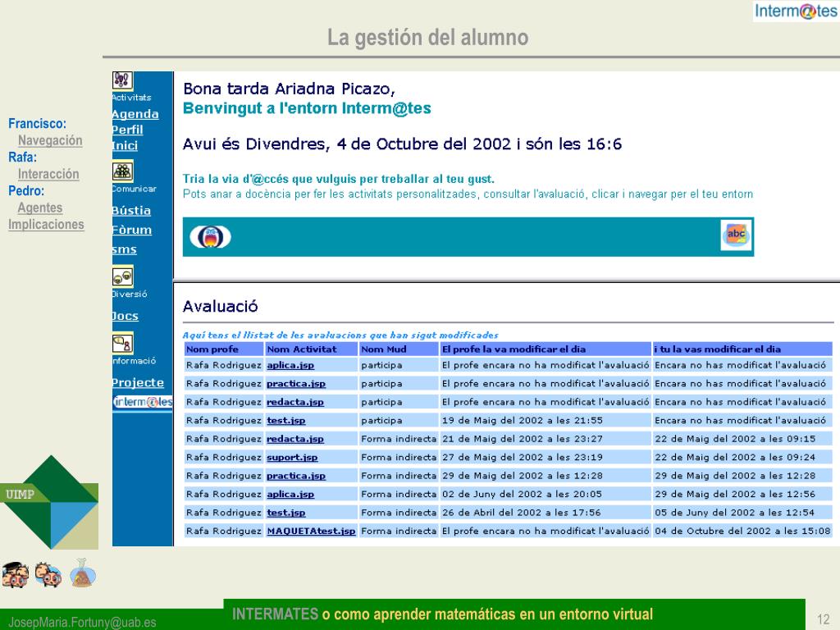The height and width of the screenshot is (630, 840).
Task: Go to the Interacción slide link
Action: (48, 174)
